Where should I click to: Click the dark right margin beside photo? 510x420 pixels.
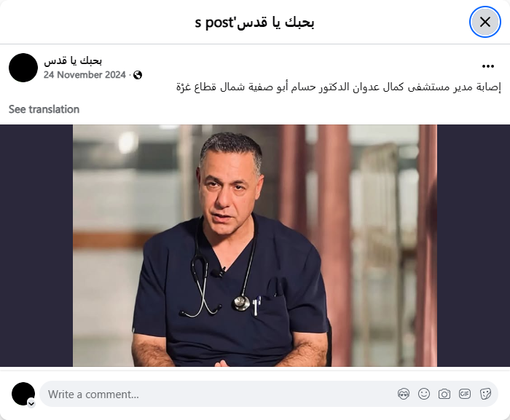474,245
